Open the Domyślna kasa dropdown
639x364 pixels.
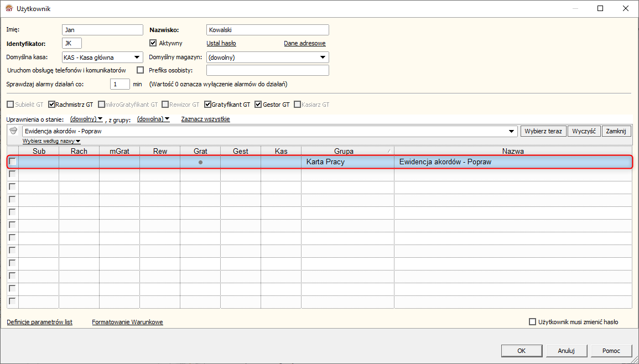[x=137, y=58]
